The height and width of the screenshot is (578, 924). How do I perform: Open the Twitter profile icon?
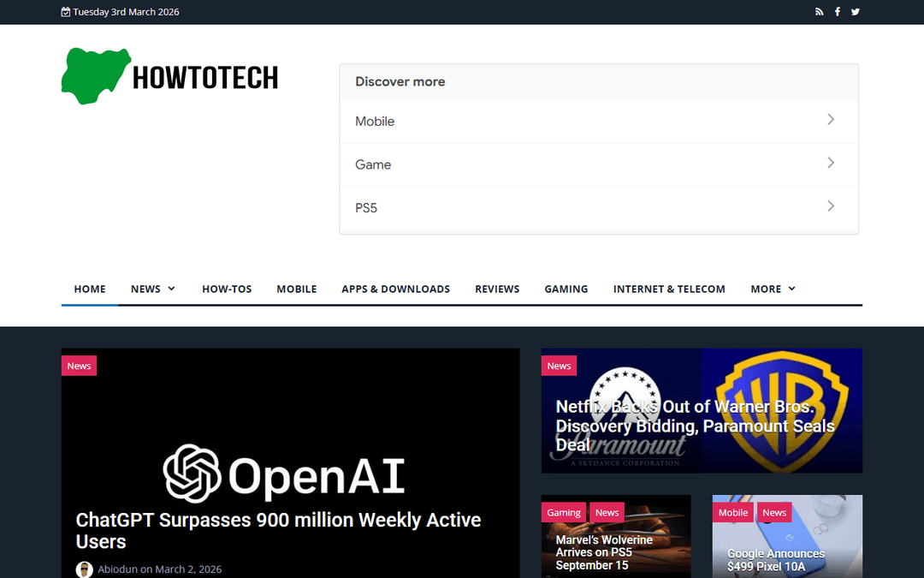[x=856, y=12]
